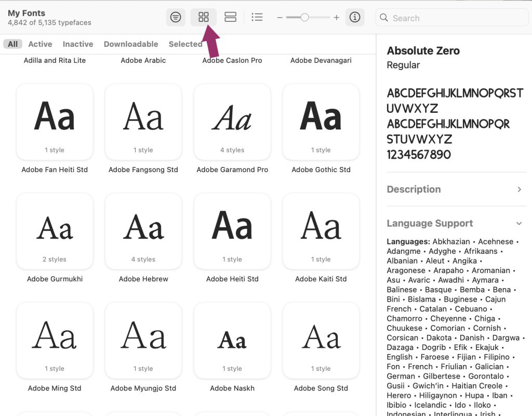Select the Adobe Garamond Pro font tile
This screenshot has height=416, width=532.
pos(232,122)
